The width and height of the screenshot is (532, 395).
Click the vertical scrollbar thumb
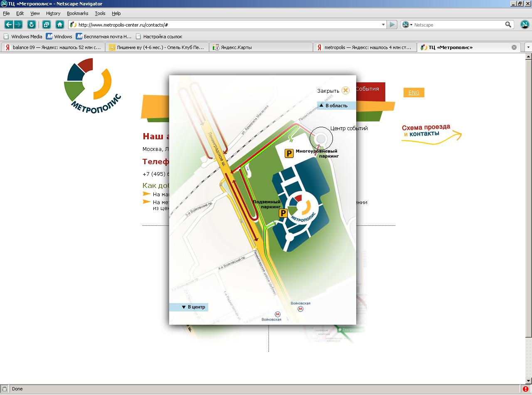click(x=529, y=197)
